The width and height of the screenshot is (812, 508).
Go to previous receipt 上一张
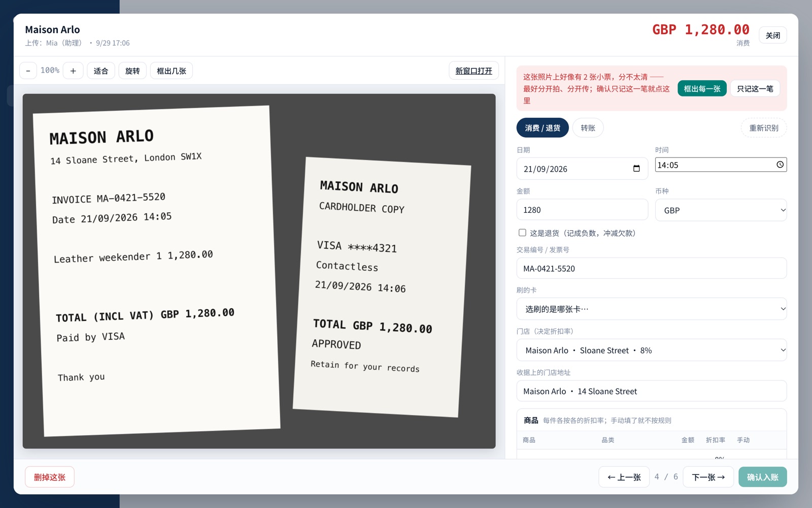coord(624,477)
